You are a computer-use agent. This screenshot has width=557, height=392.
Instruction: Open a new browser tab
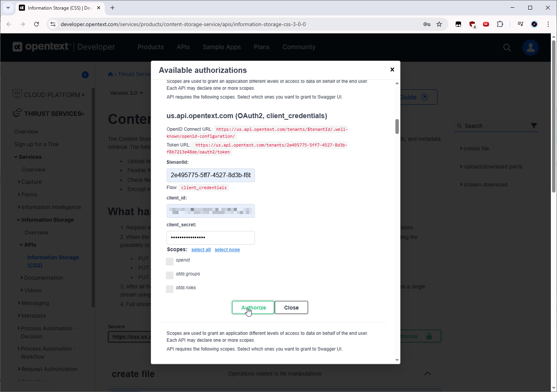pyautogui.click(x=112, y=8)
